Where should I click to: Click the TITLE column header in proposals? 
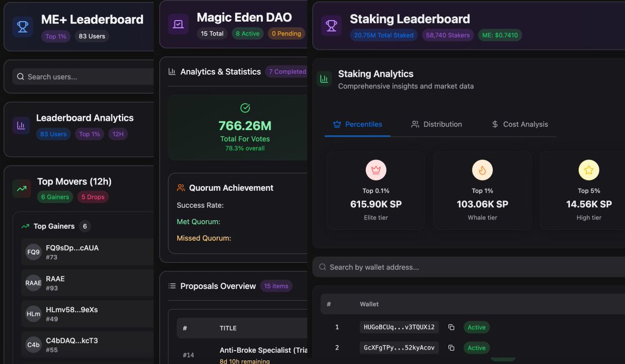(228, 329)
